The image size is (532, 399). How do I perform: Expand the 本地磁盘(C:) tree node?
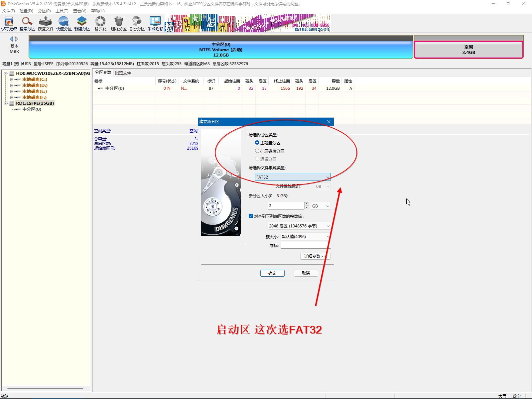12,79
